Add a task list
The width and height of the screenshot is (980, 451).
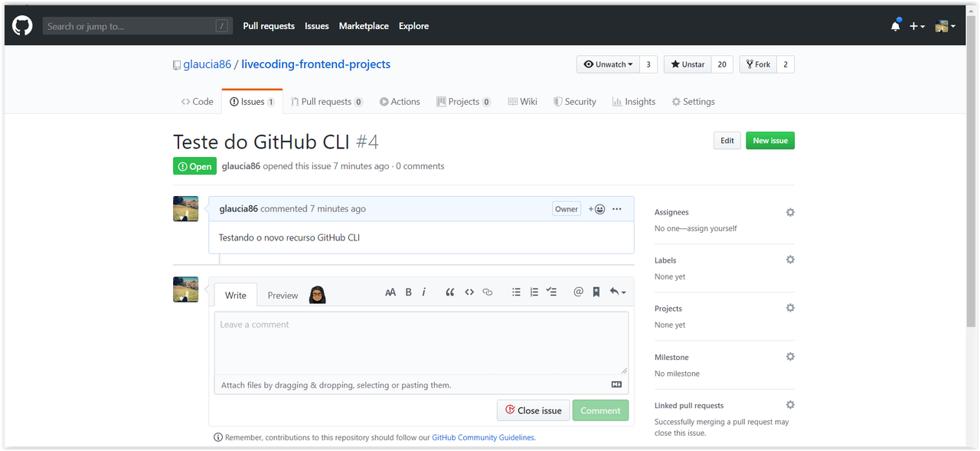[x=551, y=292]
